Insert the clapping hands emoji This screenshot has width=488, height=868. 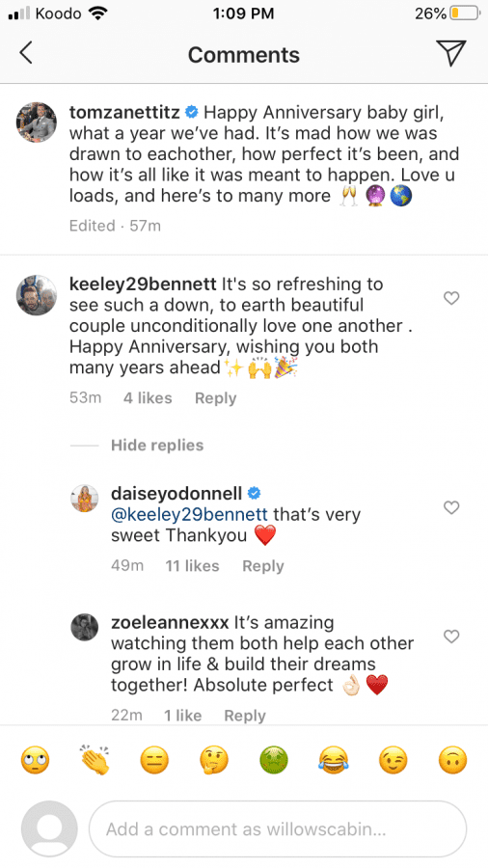pos(95,760)
